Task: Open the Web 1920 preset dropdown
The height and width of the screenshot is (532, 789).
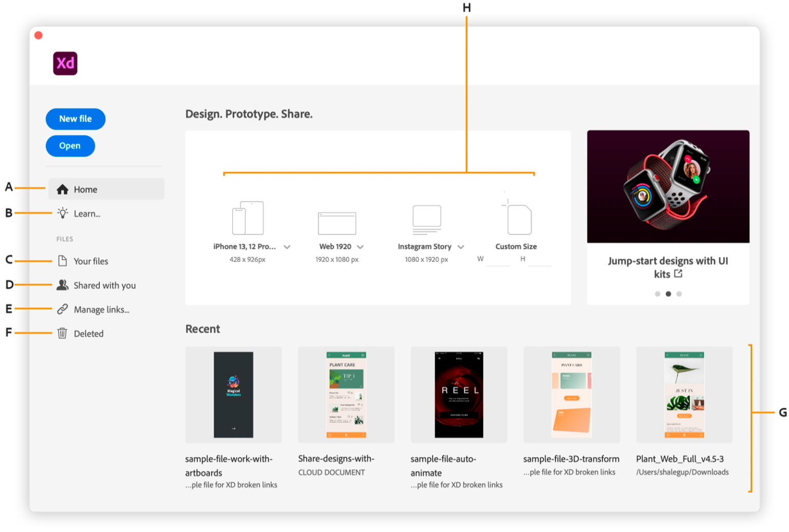Action: click(x=361, y=247)
